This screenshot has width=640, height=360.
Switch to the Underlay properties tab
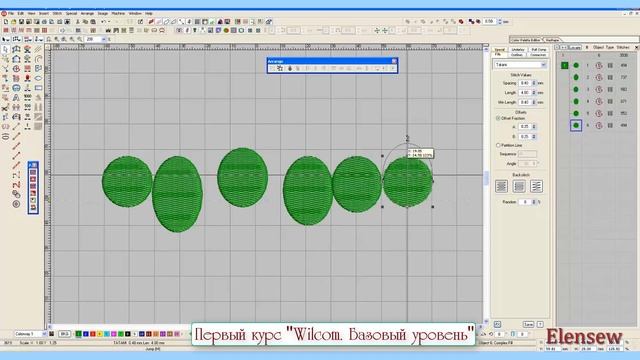pos(518,49)
